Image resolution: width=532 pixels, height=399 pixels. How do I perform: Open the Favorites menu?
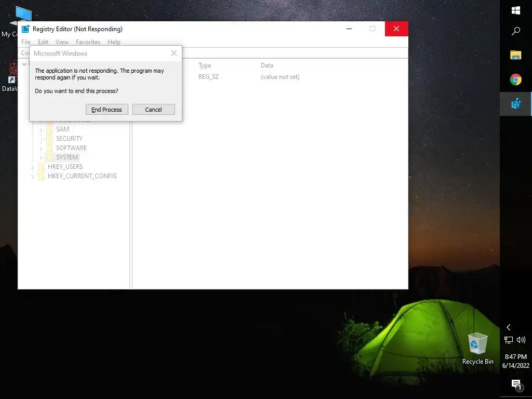[x=88, y=42]
